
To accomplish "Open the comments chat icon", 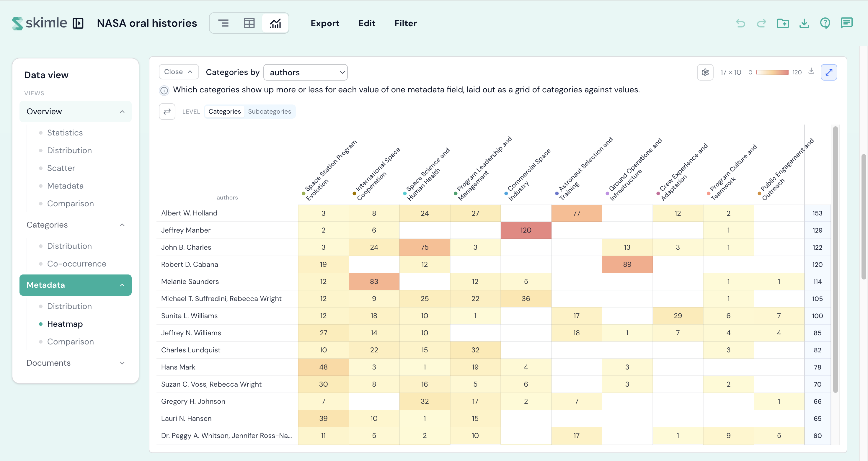I will pos(846,23).
